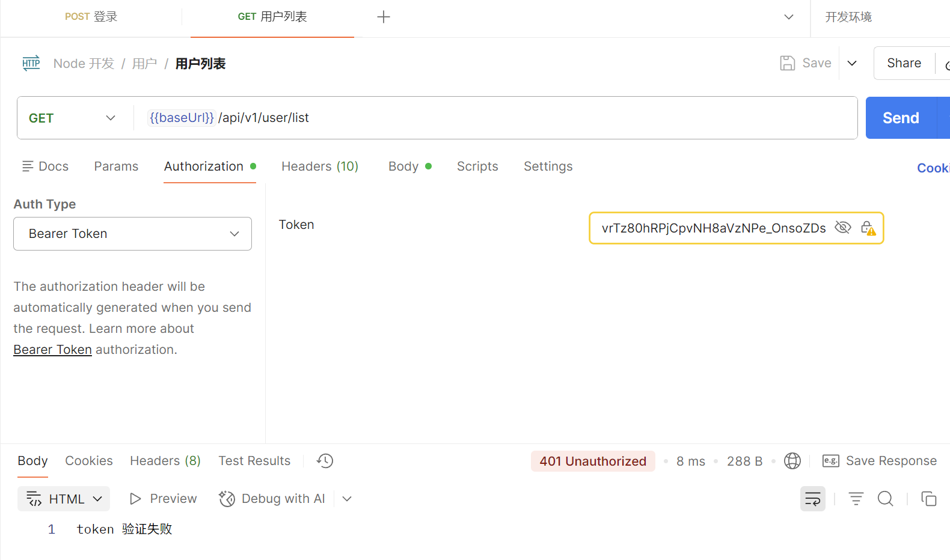This screenshot has width=950, height=560.
Task: Open the request Settings tab
Action: pos(548,166)
